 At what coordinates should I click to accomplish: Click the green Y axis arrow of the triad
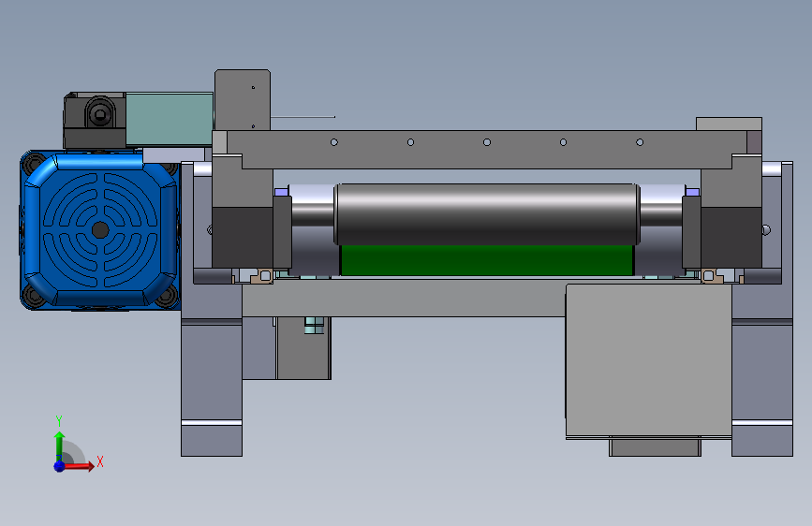click(x=59, y=446)
